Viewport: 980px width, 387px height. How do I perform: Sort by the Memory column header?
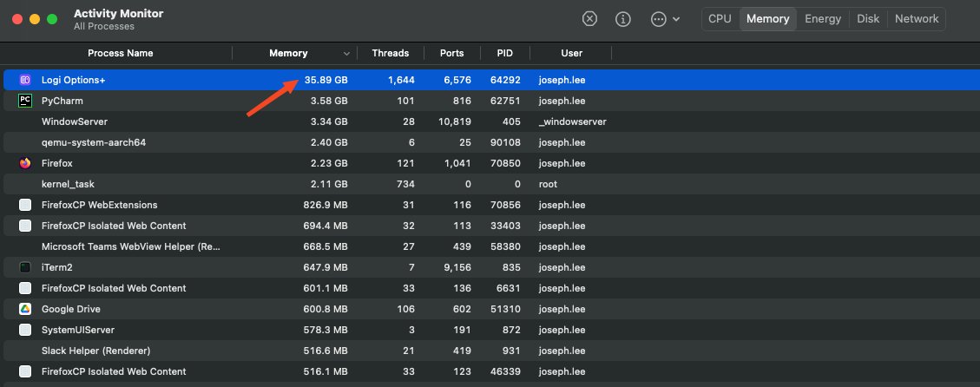288,53
